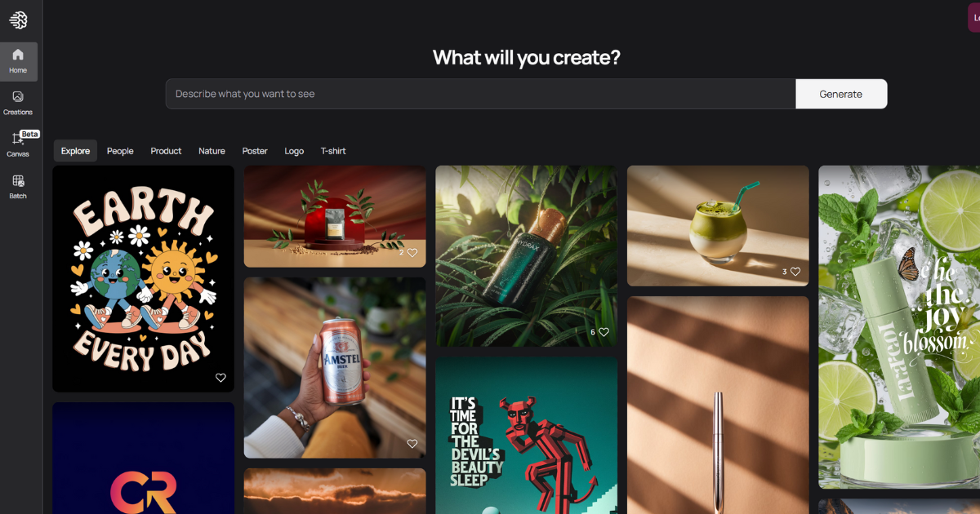This screenshot has height=514, width=980.
Task: Like the Amstel beer can image
Action: 412,444
